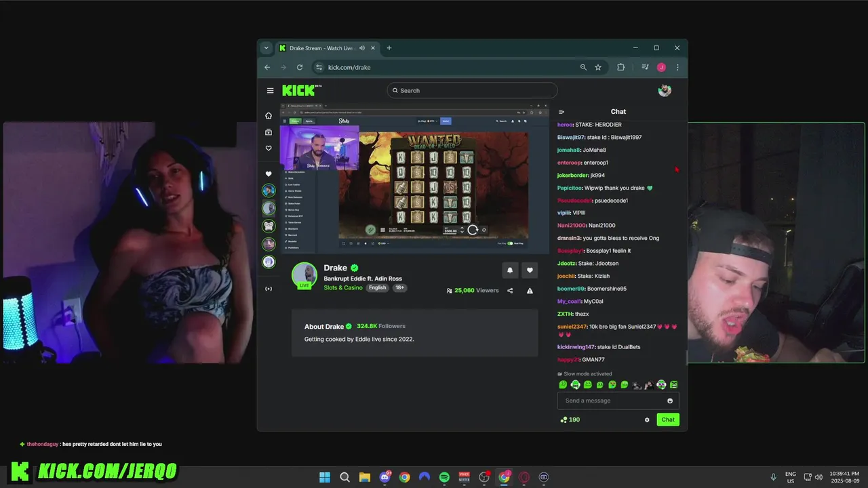
Task: Open Chrome media controls icon
Action: [645, 67]
